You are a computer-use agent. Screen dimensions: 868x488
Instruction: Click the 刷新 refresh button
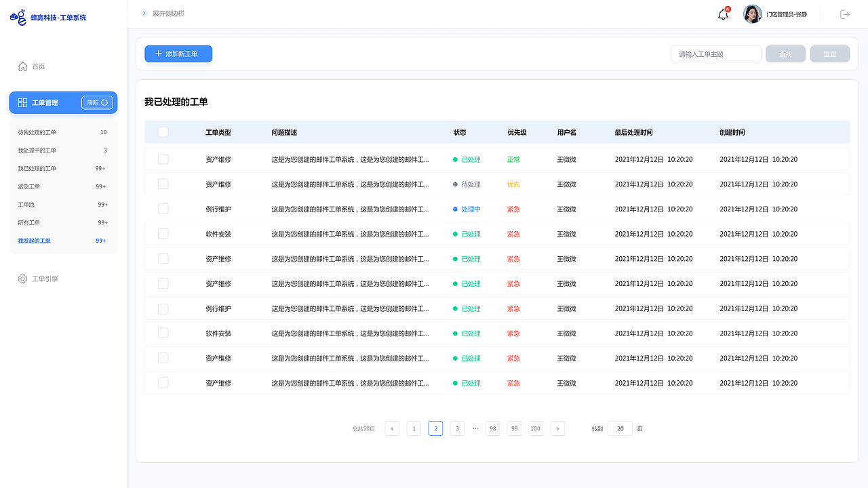(x=98, y=102)
